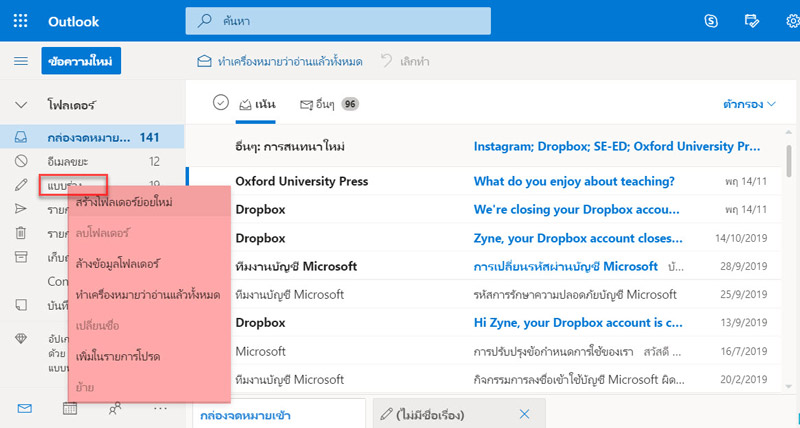Screen dimensions: 800x428
Task: Open the อีเมลขยะ junk folder
Action: click(x=92, y=161)
